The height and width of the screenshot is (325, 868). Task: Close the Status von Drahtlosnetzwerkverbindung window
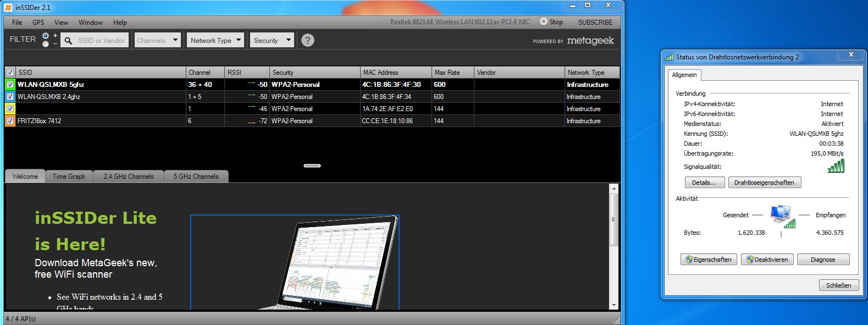click(851, 54)
